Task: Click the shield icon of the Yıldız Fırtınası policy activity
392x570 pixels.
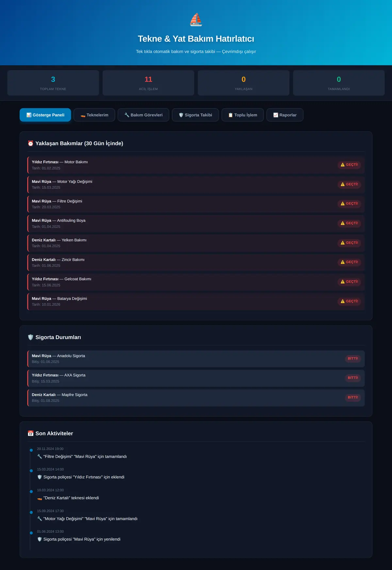Action: click(x=40, y=477)
